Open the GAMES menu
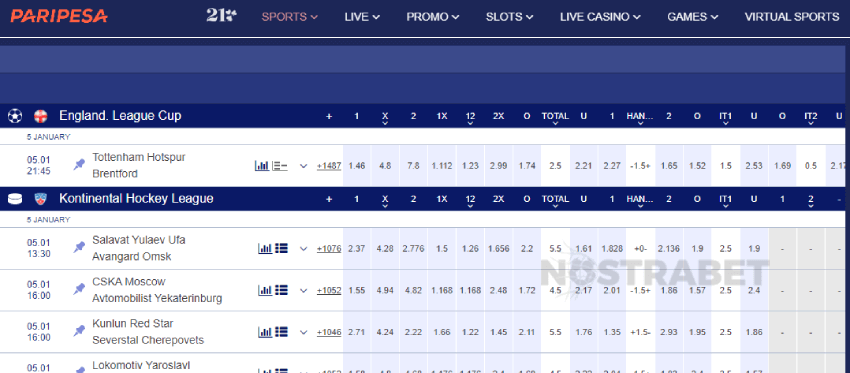The image size is (850, 373). [x=693, y=17]
